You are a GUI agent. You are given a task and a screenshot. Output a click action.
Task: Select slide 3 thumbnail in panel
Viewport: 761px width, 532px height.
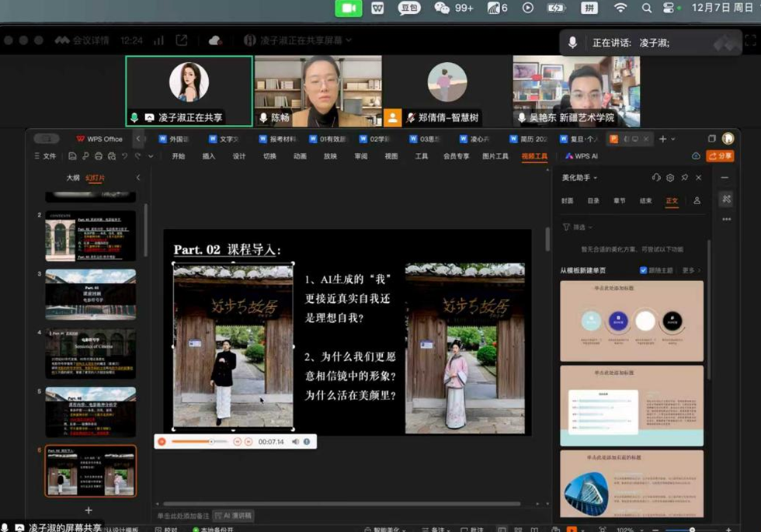tap(91, 294)
